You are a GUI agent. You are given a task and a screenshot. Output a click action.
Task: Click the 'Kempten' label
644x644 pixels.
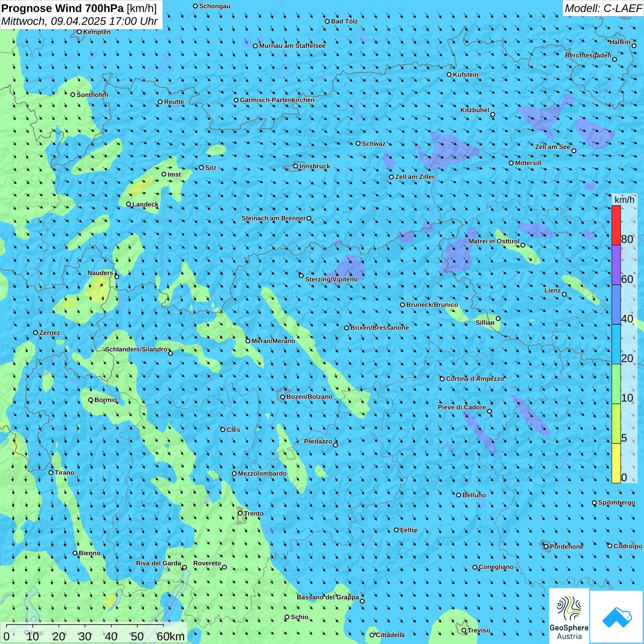(x=97, y=32)
